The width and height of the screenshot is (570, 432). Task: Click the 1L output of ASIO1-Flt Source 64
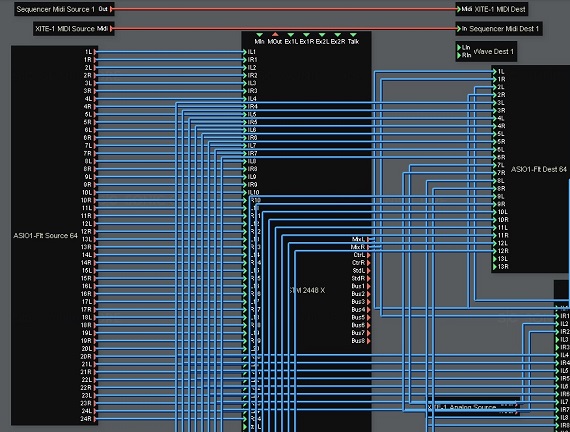[95, 52]
